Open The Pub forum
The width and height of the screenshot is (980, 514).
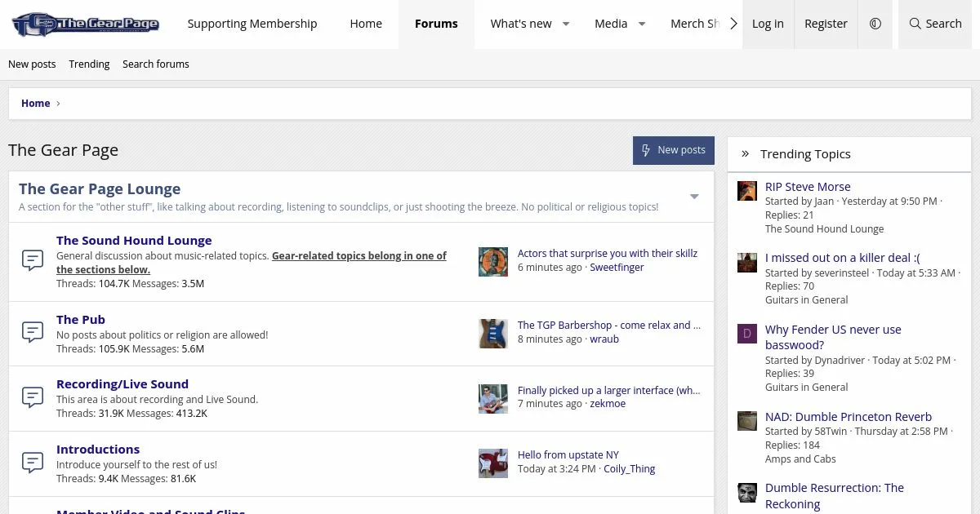81,320
